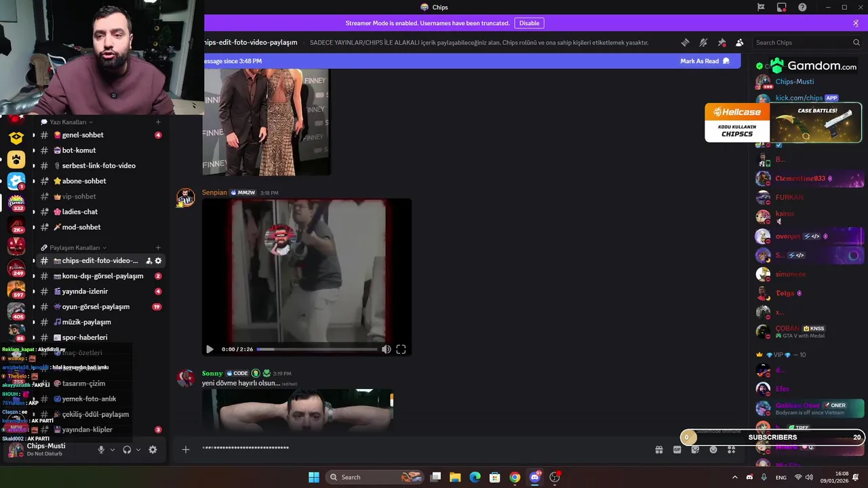Open the serbest-link-foto-video channel
The width and height of the screenshot is (868, 488).
tap(100, 165)
